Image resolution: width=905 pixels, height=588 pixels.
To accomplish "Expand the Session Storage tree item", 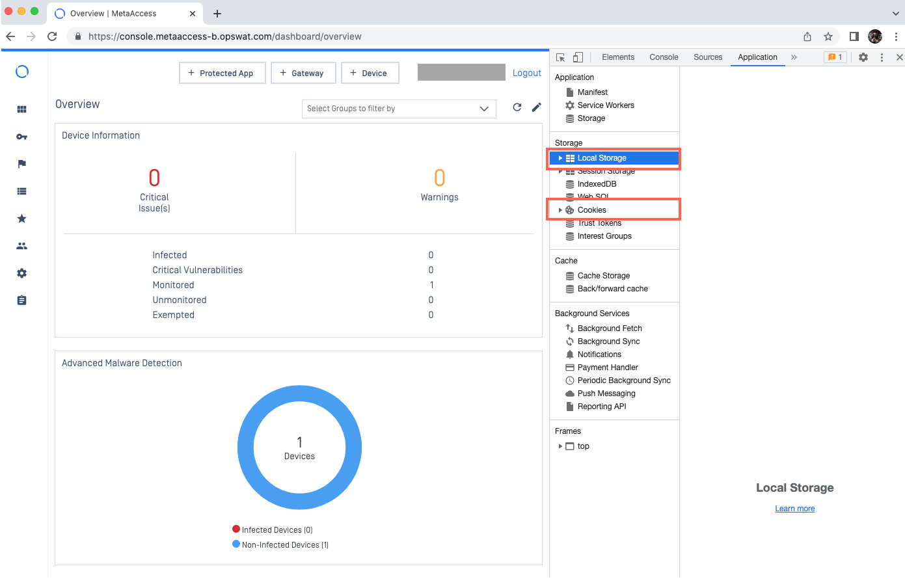I will click(560, 171).
